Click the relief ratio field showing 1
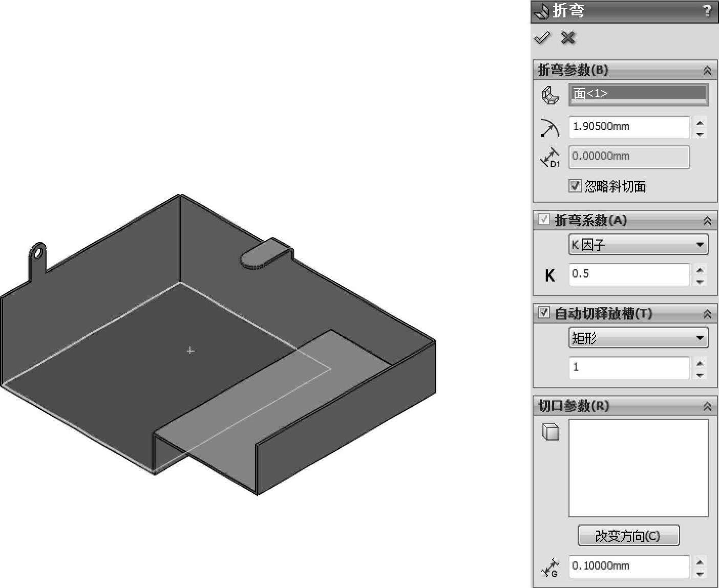Screen dimensions: 719x588 pos(629,367)
